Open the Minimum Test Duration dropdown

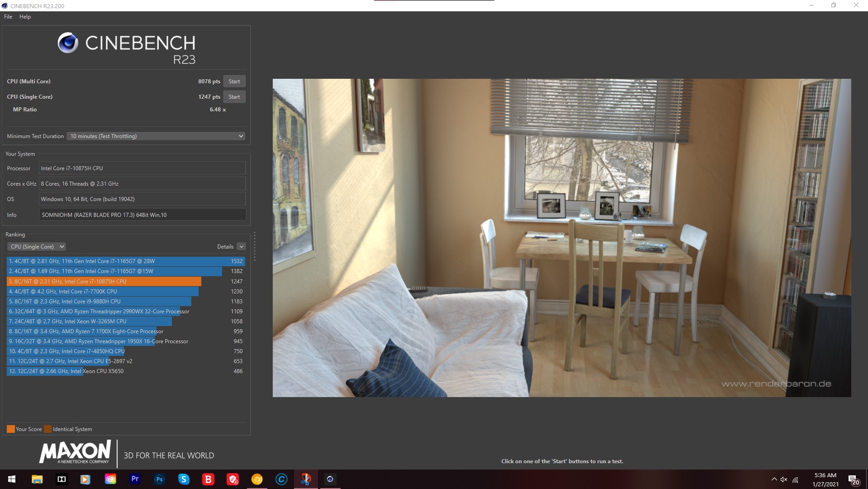pos(156,136)
